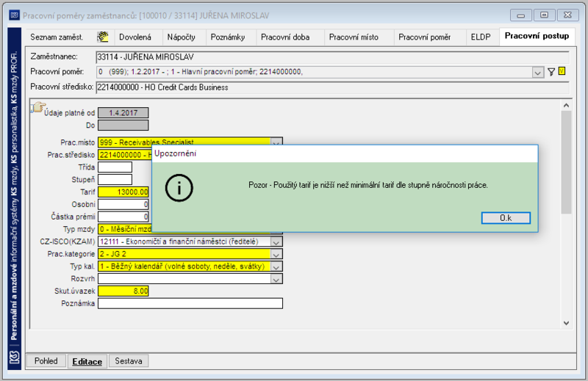Expand the Pracovní poměr dropdown at top
588x381 pixels.
[x=537, y=72]
